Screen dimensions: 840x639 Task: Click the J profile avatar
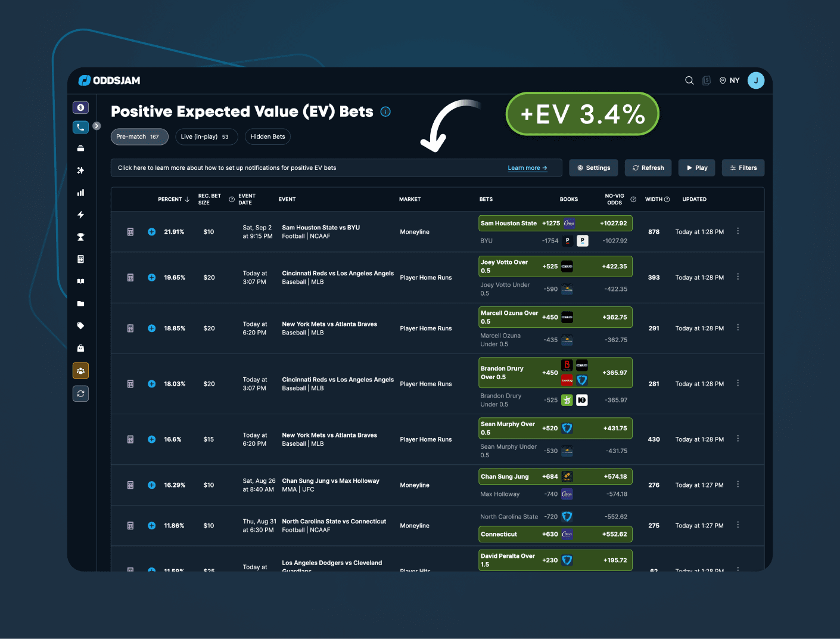click(755, 80)
